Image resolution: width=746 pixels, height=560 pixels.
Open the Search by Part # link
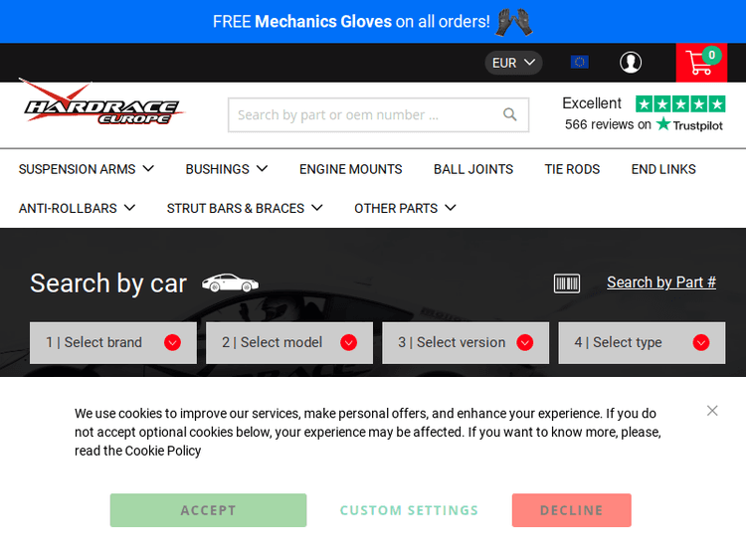(x=661, y=282)
